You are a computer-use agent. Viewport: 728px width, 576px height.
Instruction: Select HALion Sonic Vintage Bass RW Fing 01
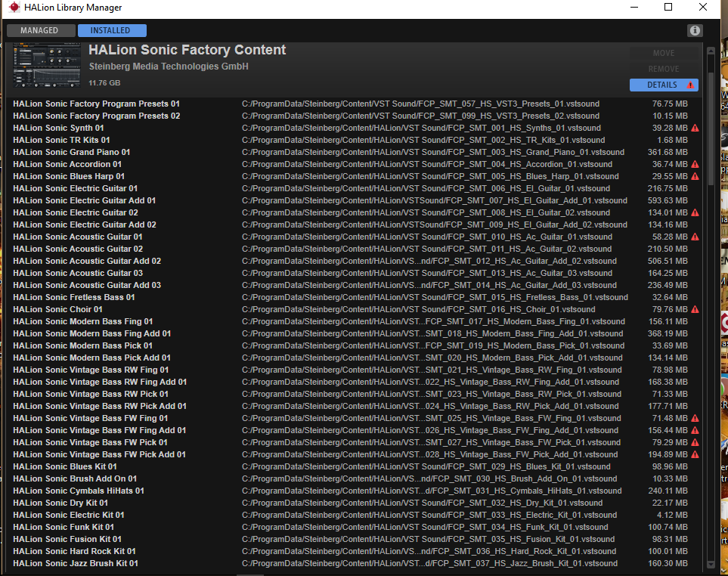click(355, 370)
